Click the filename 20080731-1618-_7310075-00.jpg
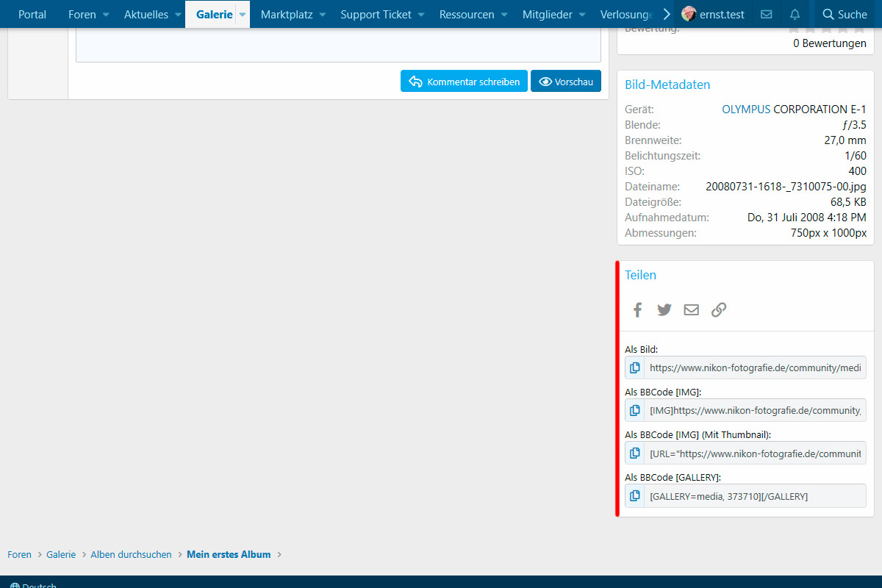Viewport: 882px width, 588px height. 786,186
